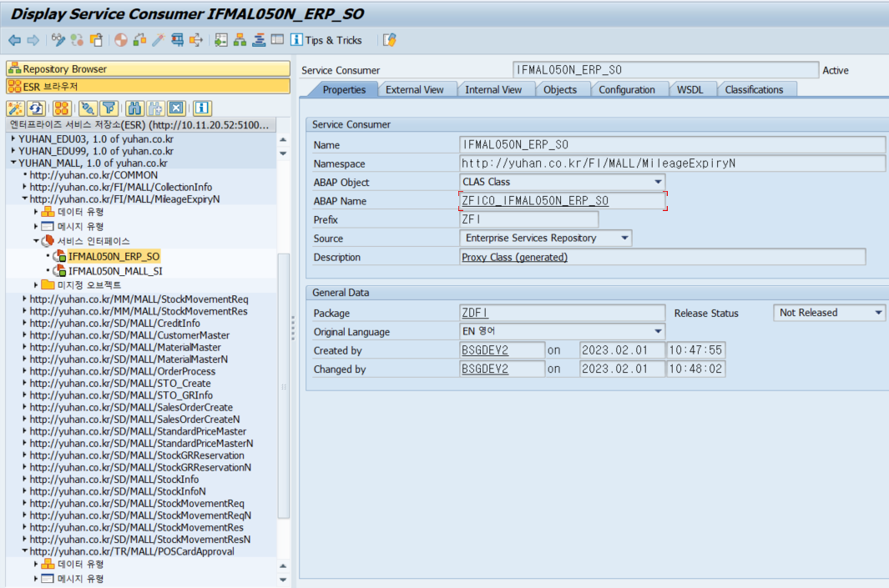
Task: Switch to the External View tab
Action: coord(415,89)
